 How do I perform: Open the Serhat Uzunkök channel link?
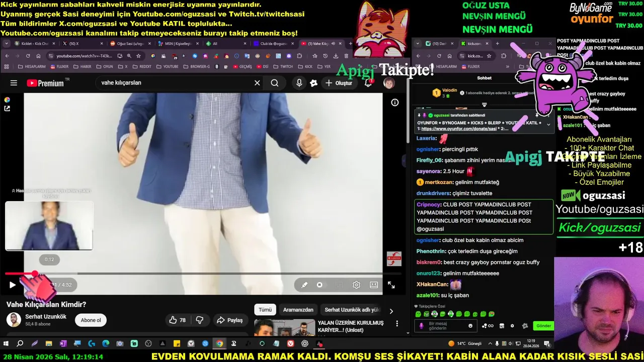(x=46, y=316)
